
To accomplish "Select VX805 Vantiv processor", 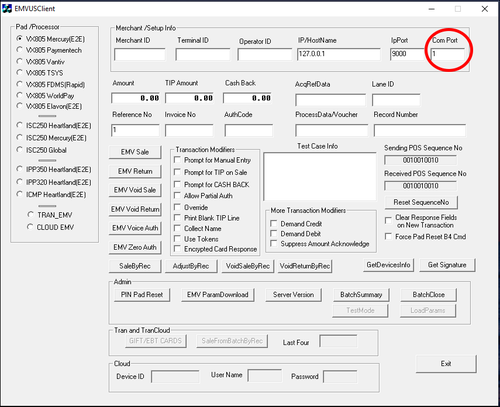I will click(x=40, y=62).
